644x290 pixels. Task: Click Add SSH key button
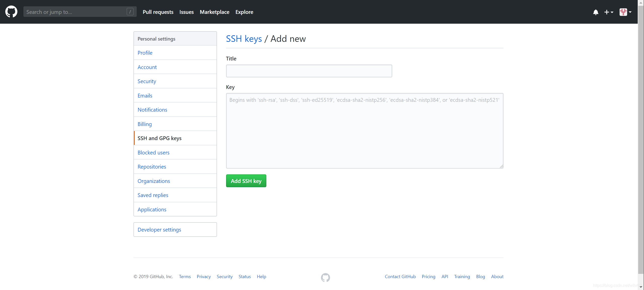pos(246,181)
